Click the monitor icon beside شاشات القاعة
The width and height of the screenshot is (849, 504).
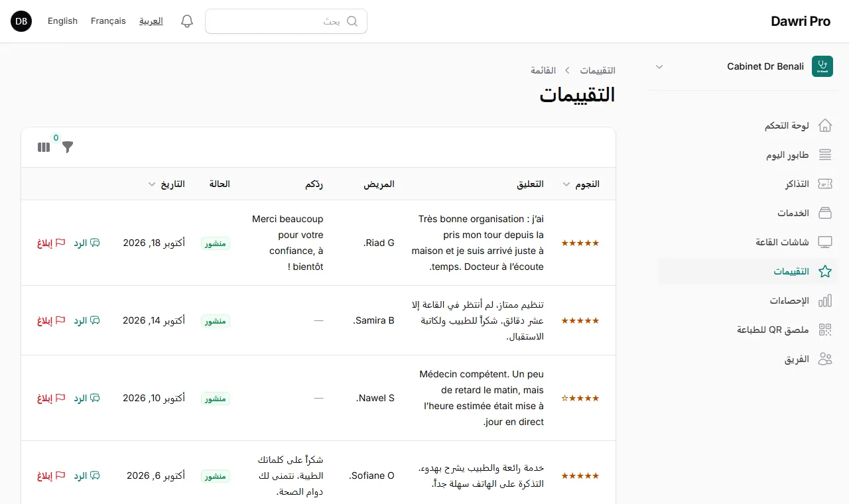pyautogui.click(x=825, y=242)
